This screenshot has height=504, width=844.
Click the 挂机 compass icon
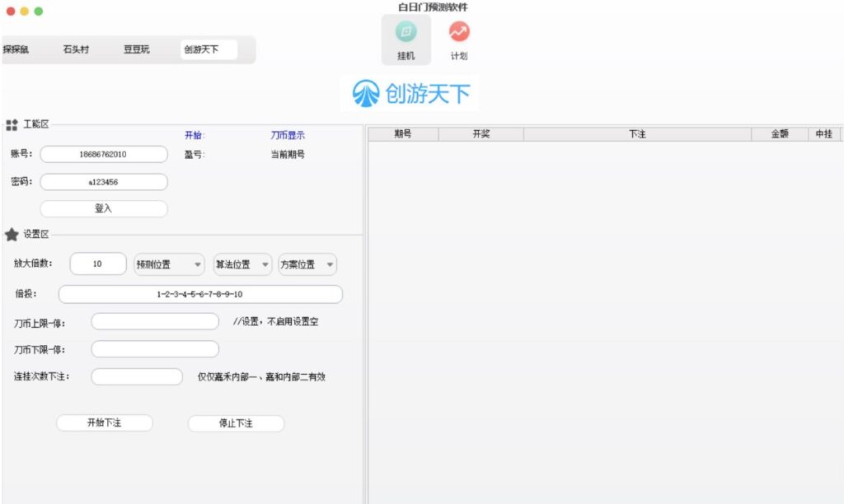point(404,33)
